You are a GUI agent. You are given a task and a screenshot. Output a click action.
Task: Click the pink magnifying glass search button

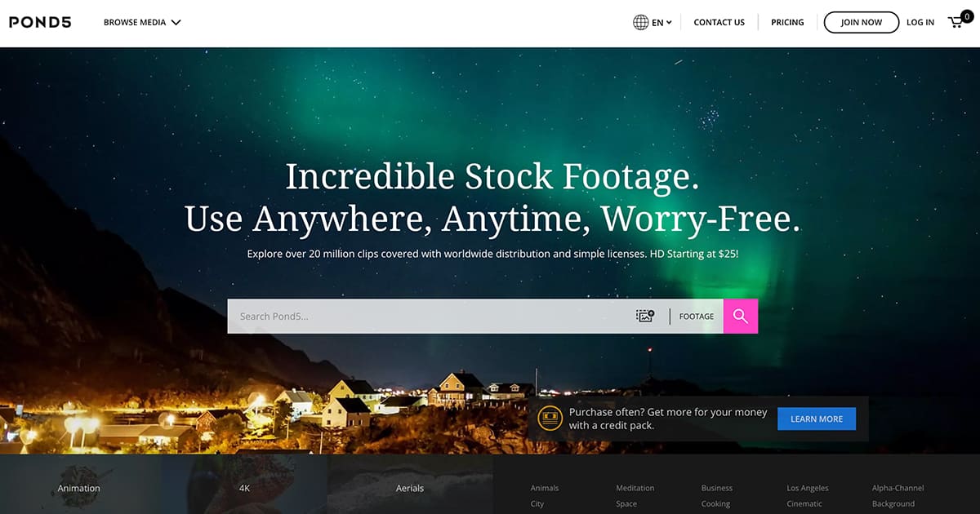pos(741,317)
